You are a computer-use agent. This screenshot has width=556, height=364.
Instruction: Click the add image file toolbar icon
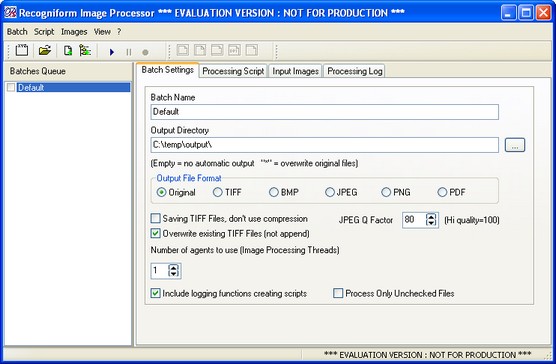tap(68, 50)
